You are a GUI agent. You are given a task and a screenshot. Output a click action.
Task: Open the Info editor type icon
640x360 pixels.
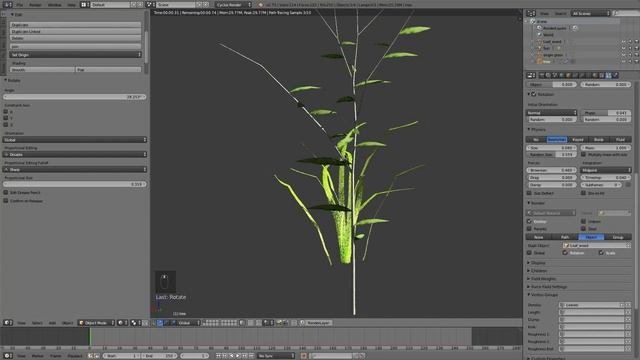click(x=7, y=4)
